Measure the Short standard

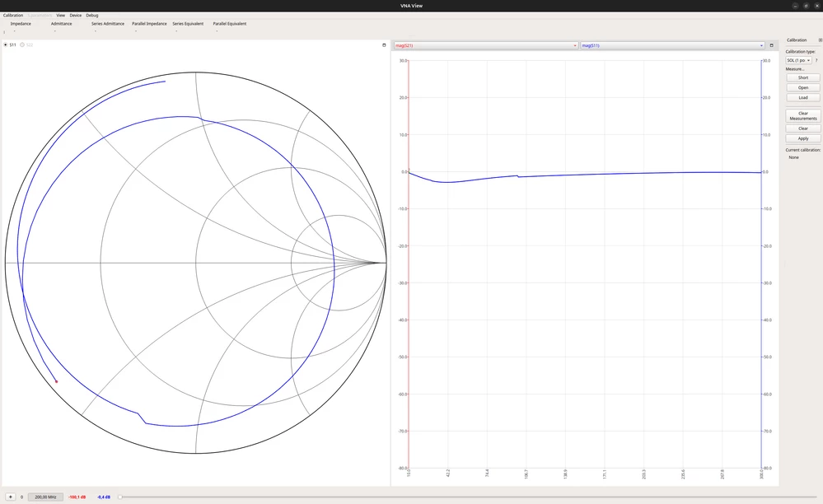coord(803,77)
